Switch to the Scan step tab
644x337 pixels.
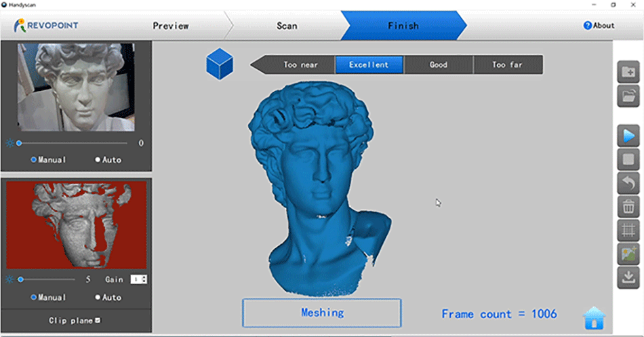287,26
